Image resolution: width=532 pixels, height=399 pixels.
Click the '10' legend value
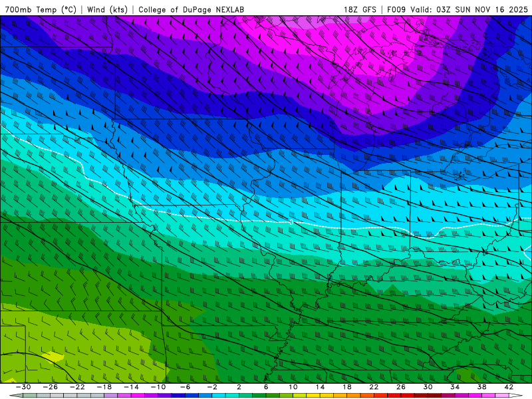(293, 387)
